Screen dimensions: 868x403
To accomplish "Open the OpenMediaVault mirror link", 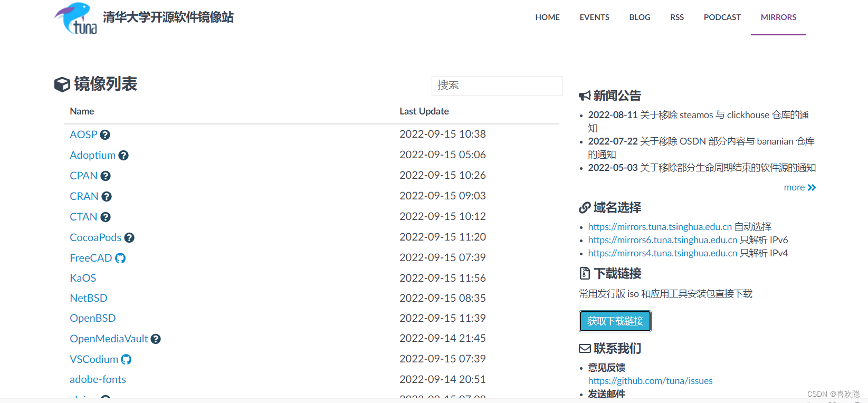I will 109,339.
